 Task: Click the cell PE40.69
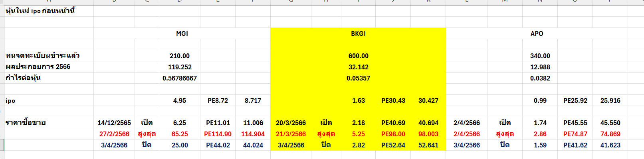pos(393,123)
